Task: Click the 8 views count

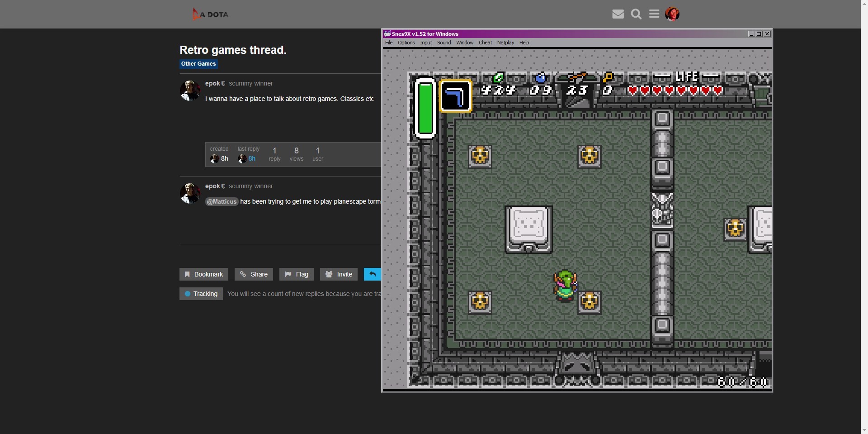Action: point(297,154)
